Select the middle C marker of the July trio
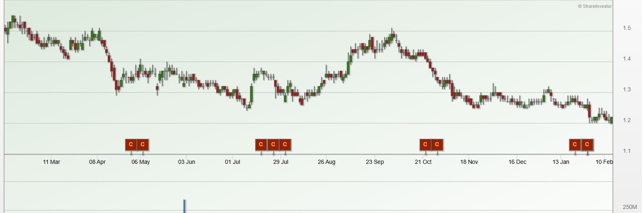This screenshot has width=644, height=213. 273,144
